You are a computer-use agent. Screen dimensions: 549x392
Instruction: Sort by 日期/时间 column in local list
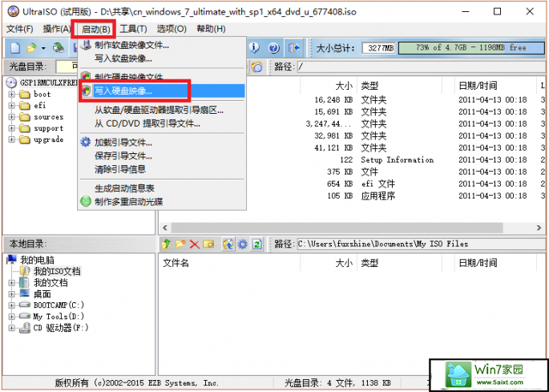tap(477, 263)
